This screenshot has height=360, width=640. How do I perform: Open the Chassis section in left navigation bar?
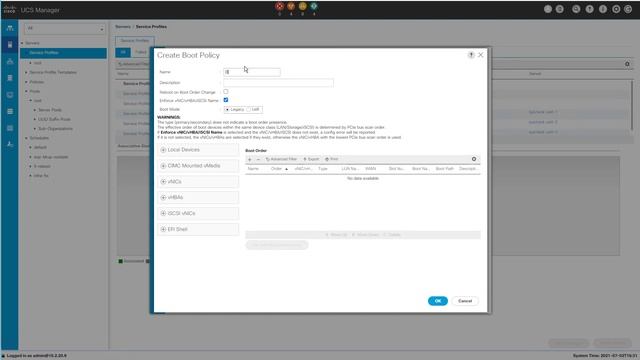coord(10,128)
